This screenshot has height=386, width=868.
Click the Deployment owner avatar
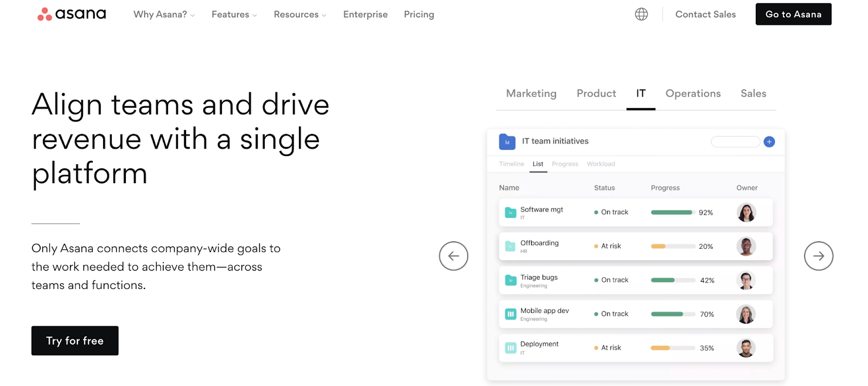(x=746, y=348)
